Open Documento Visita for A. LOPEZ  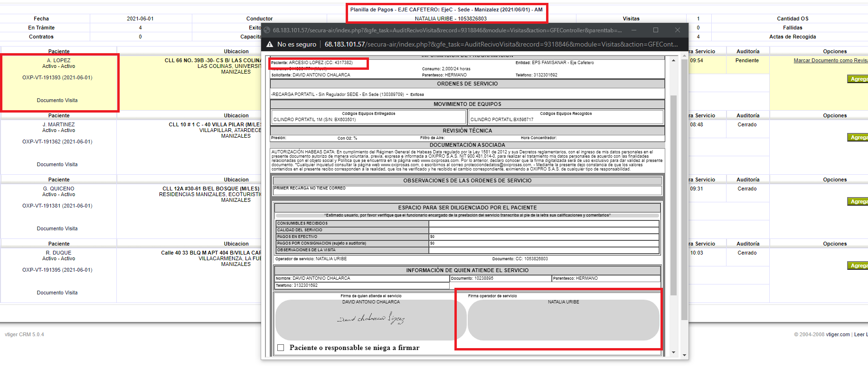57,100
